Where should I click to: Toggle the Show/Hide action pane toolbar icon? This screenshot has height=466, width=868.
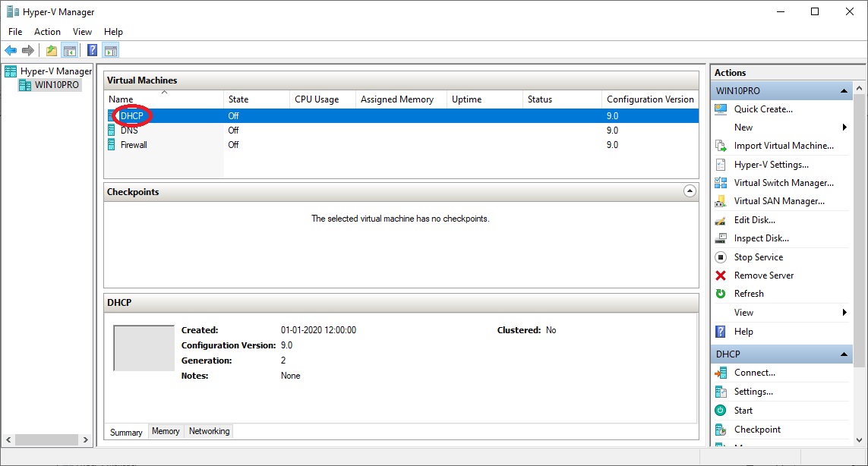click(111, 51)
